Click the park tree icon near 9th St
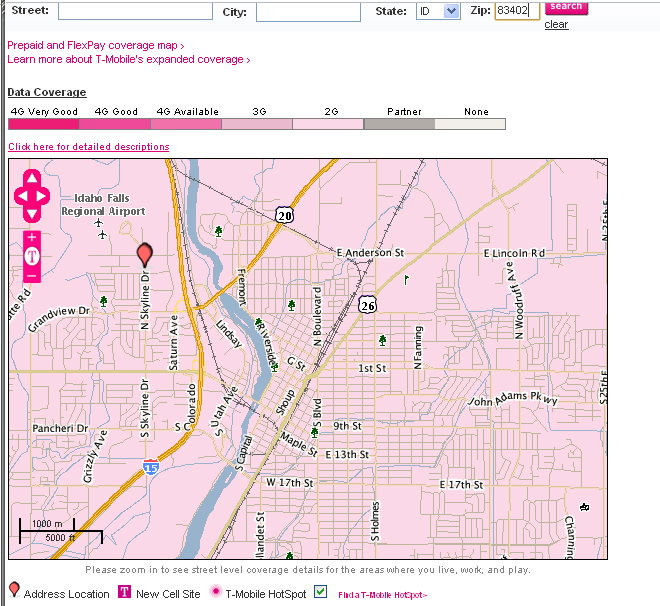The width and height of the screenshot is (660, 606). tap(314, 432)
